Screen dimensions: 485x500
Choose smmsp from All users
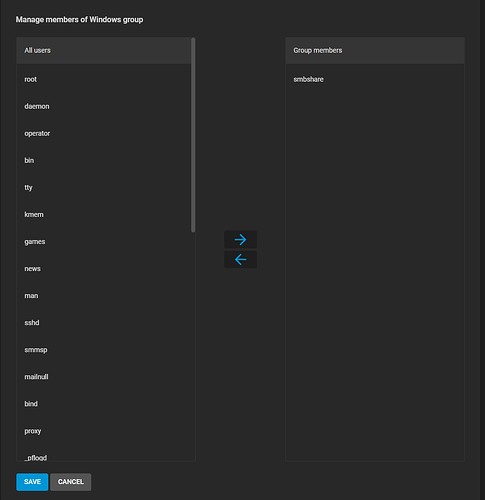pyautogui.click(x=104, y=350)
